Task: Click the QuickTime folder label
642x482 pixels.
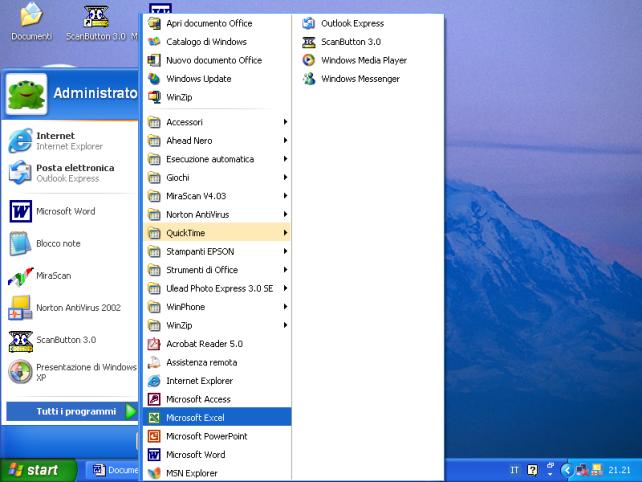Action: click(x=185, y=233)
